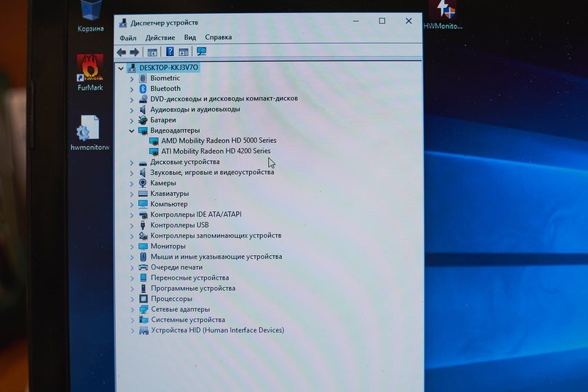The height and width of the screenshot is (392, 588).
Task: Click the Bluetooth category icon
Action: click(143, 89)
